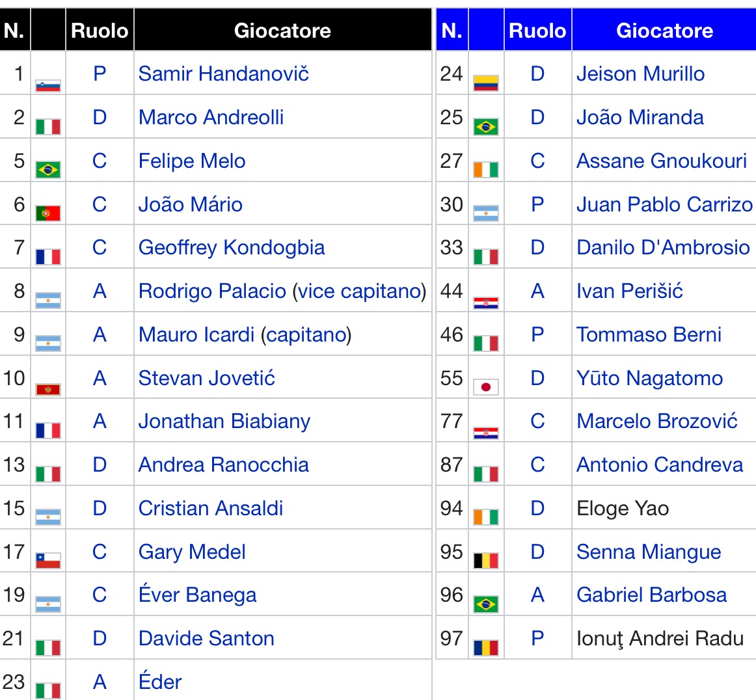Go to Gabriel Barbosa's page
This screenshot has width=756, height=700.
point(651,595)
